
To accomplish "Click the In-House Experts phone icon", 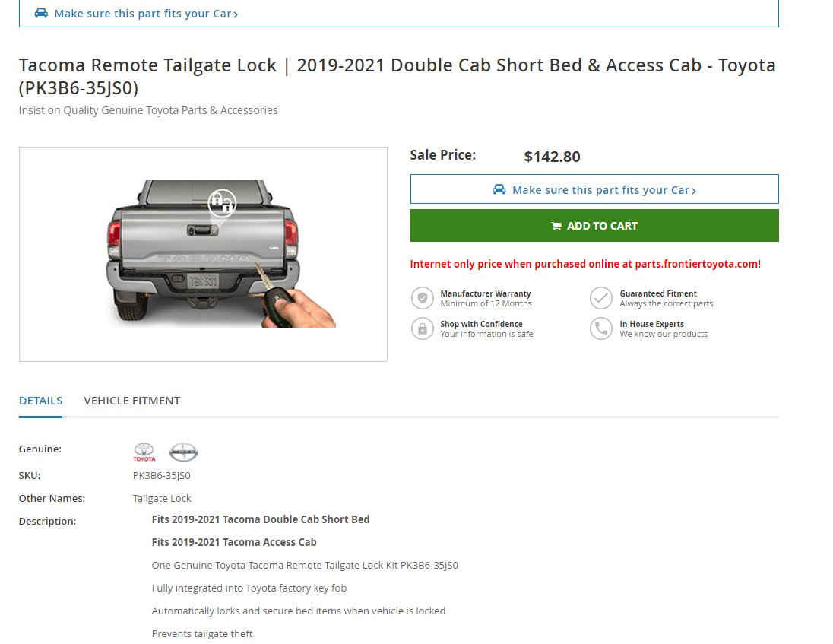I will point(601,328).
